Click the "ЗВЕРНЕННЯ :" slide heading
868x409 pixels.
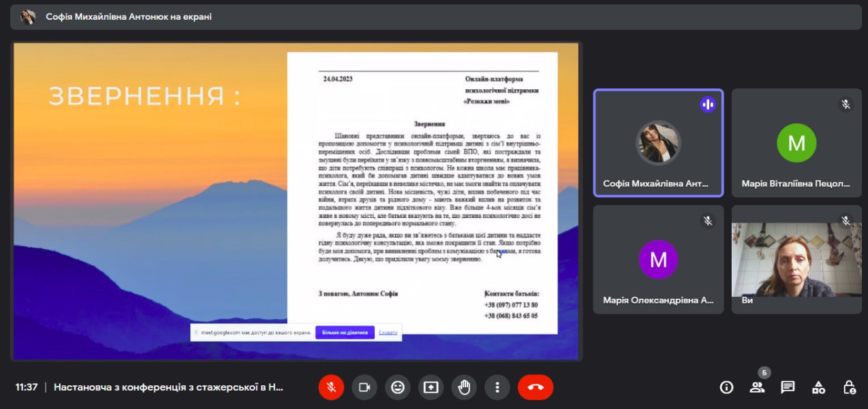click(x=144, y=96)
